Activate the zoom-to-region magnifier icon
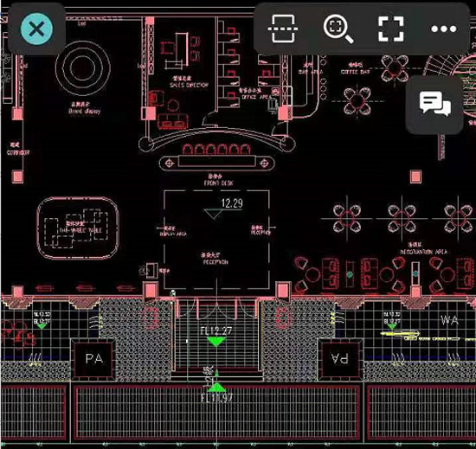 click(338, 29)
